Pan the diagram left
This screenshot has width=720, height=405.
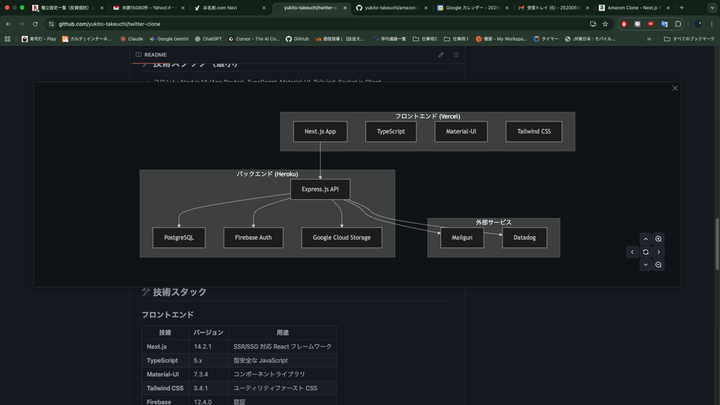(633, 252)
